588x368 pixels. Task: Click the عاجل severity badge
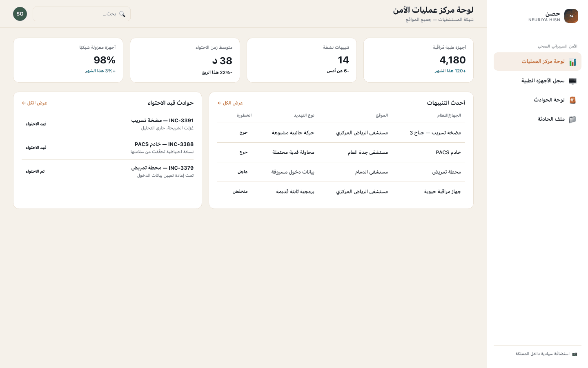tap(243, 172)
